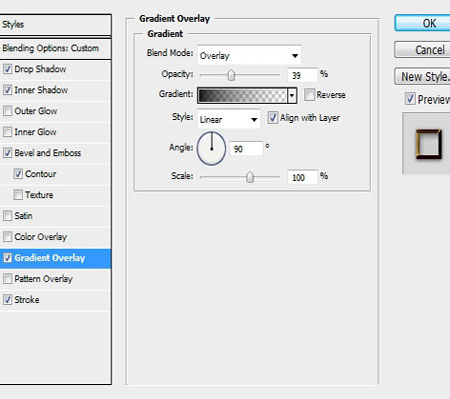Enable the Satin checkbox

[7, 216]
